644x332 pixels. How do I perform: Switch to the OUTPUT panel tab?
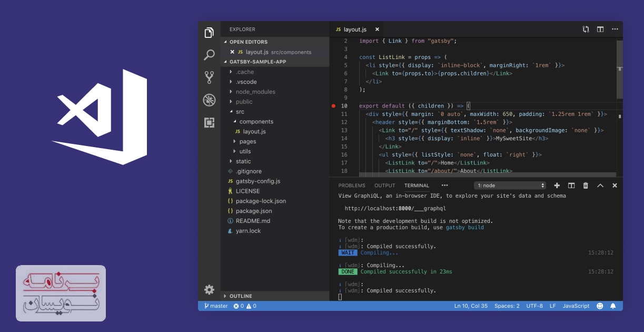(x=384, y=185)
